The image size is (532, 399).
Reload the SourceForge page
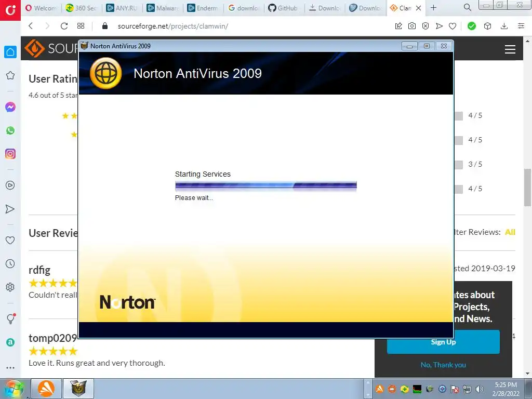click(x=64, y=26)
